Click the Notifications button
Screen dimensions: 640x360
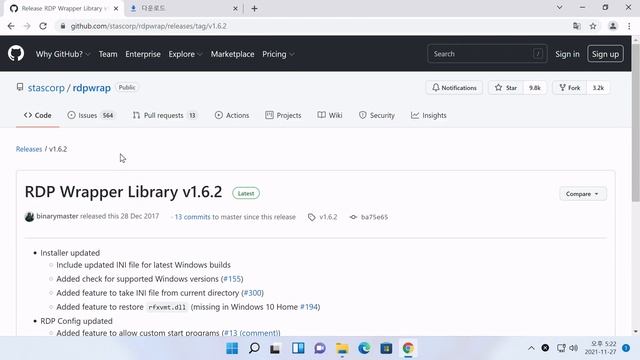pos(454,88)
